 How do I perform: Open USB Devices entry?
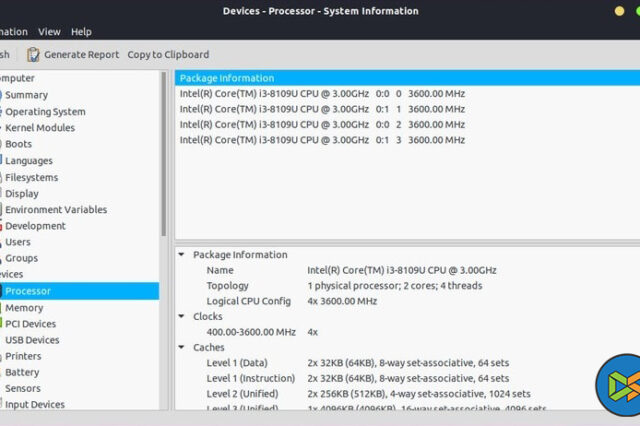click(32, 340)
